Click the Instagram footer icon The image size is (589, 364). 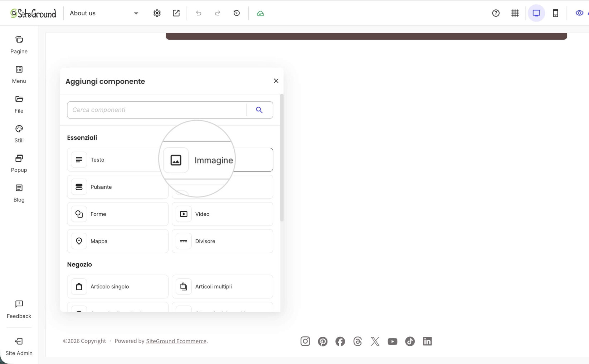(305, 341)
